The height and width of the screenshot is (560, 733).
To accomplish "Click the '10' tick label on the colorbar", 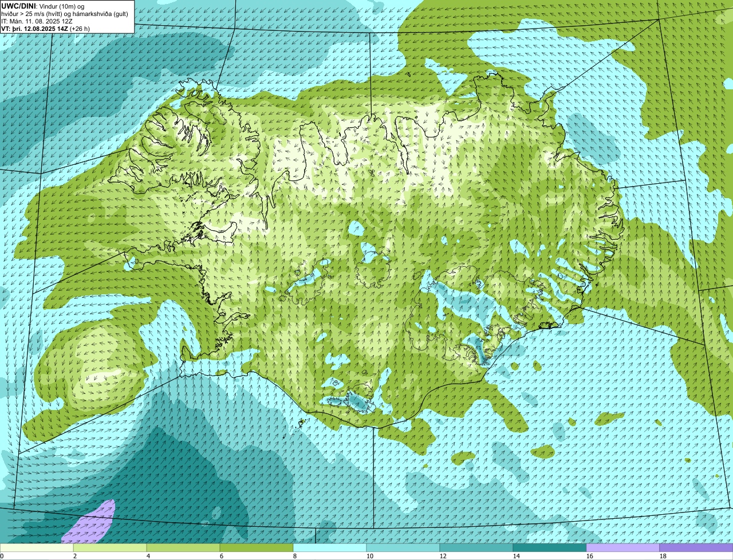I will [370, 556].
